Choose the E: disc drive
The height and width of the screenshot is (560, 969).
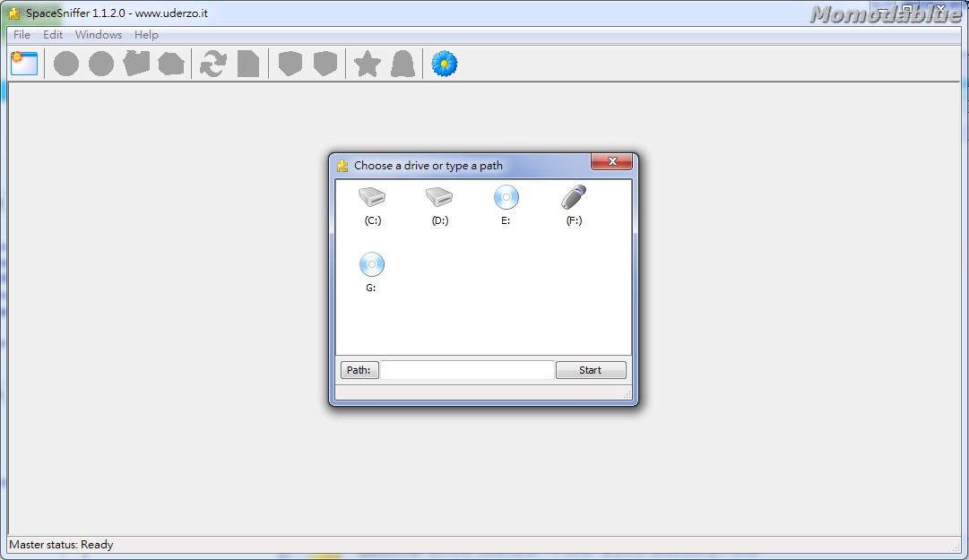(x=506, y=205)
